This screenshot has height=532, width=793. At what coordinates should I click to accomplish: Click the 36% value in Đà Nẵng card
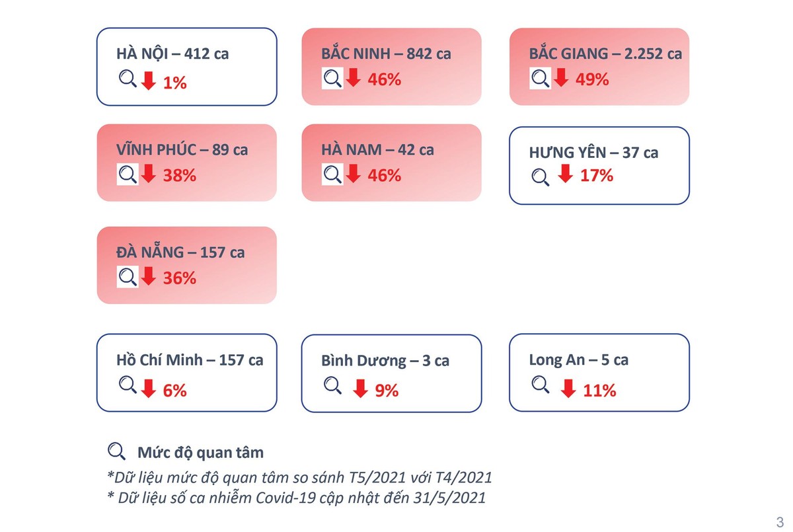click(x=180, y=278)
